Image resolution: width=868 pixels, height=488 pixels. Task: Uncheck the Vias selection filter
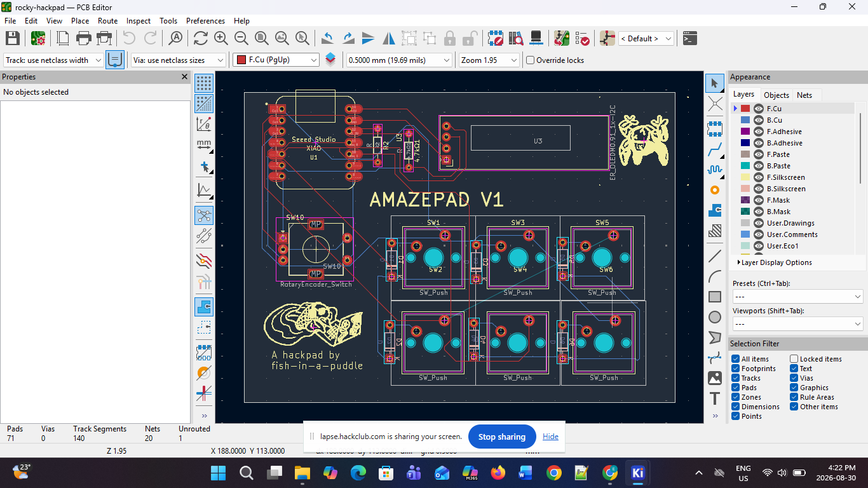click(794, 378)
